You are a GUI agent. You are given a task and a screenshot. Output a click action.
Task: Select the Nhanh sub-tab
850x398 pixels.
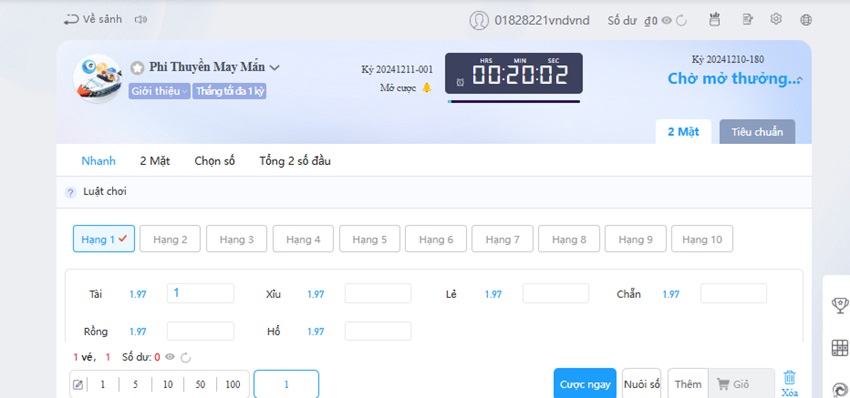pyautogui.click(x=99, y=161)
